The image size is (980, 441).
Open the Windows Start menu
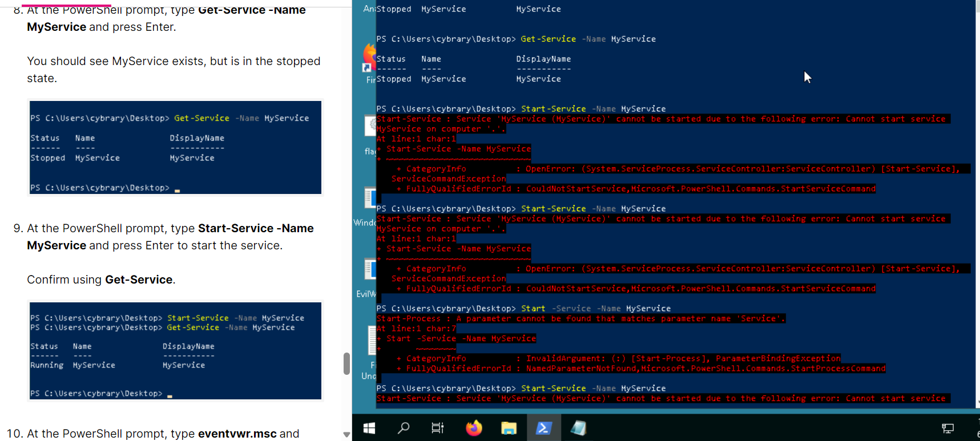pyautogui.click(x=369, y=428)
